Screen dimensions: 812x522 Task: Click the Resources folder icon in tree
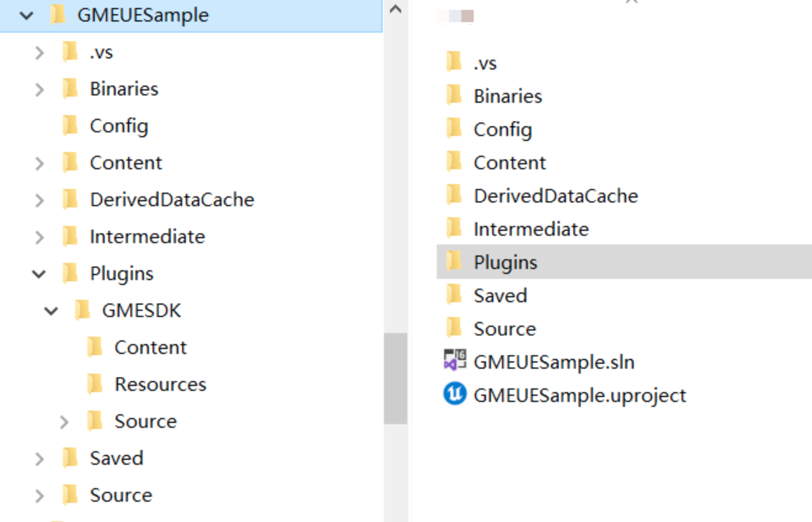click(95, 384)
